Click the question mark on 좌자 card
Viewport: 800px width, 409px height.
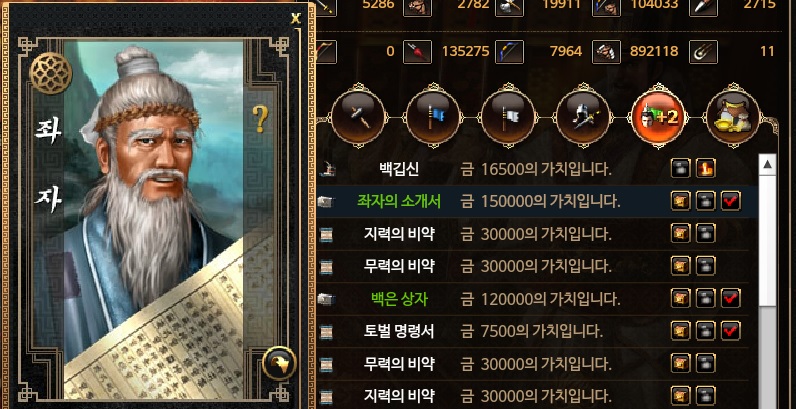pyautogui.click(x=260, y=120)
